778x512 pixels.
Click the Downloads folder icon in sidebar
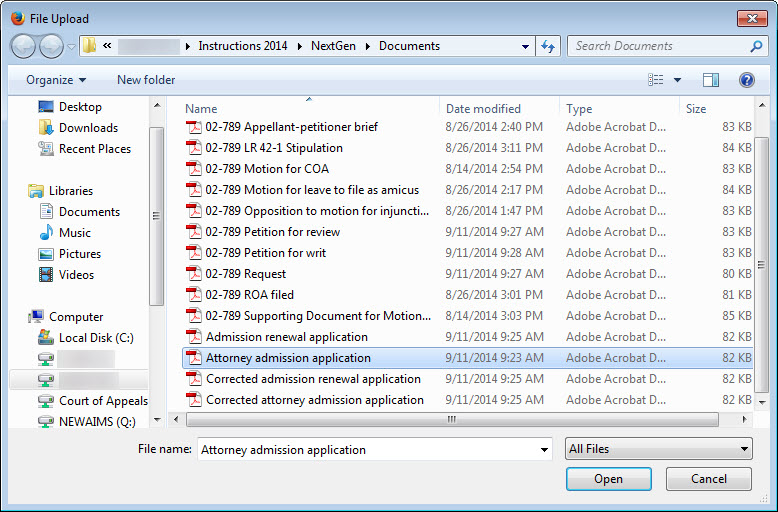click(x=46, y=128)
